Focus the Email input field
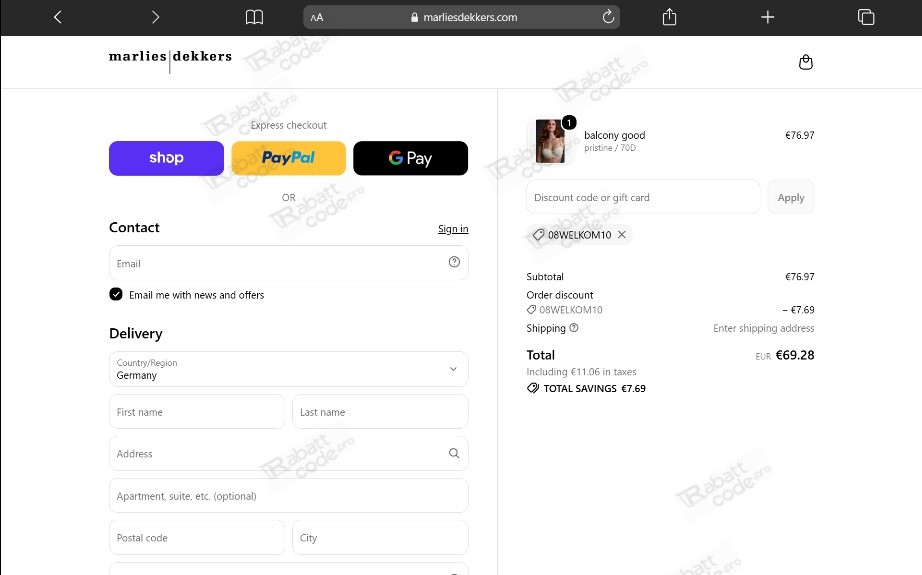The height and width of the screenshot is (575, 922). coord(289,263)
